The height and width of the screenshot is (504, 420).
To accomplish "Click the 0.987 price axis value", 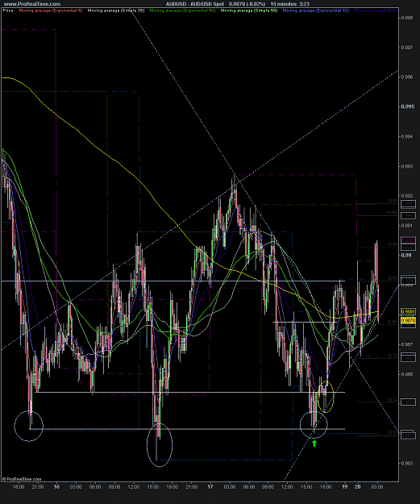I will pos(406,344).
